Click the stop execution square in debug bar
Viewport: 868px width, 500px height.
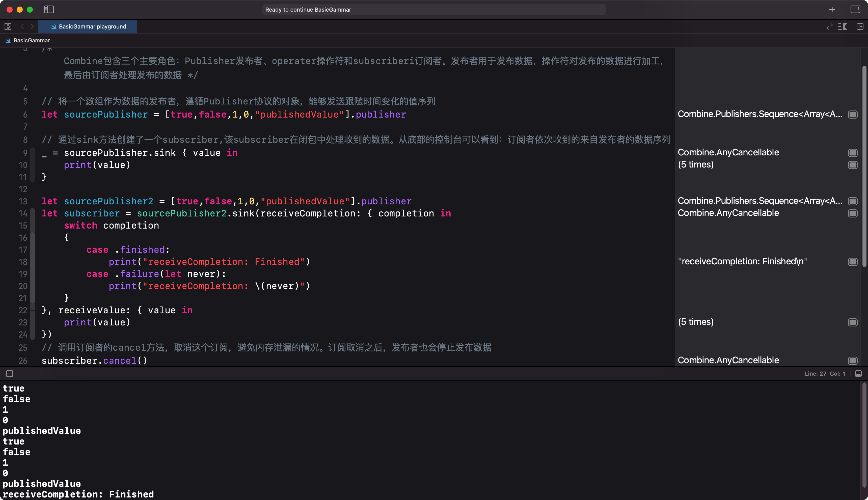coord(10,374)
